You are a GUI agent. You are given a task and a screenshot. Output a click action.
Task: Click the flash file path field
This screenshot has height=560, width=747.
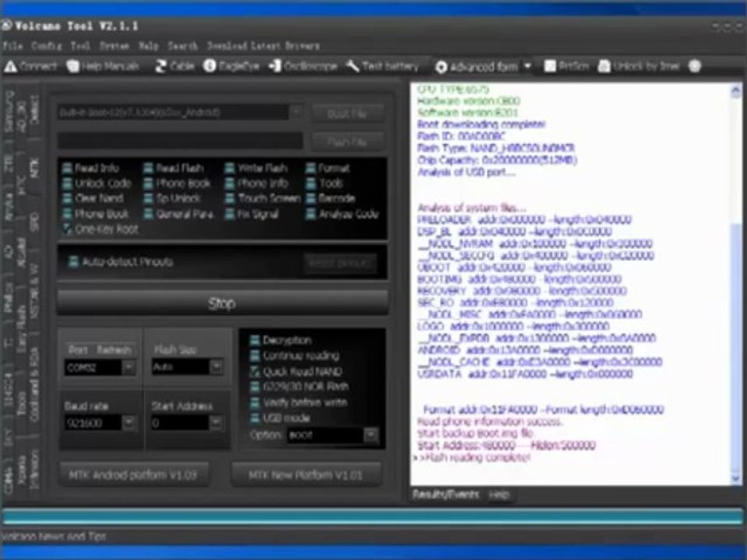click(180, 141)
